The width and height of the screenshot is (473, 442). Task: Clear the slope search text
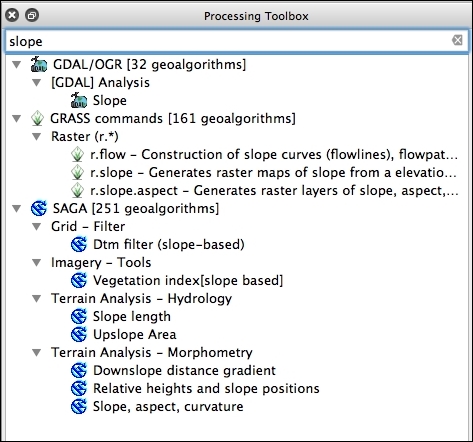[457, 40]
